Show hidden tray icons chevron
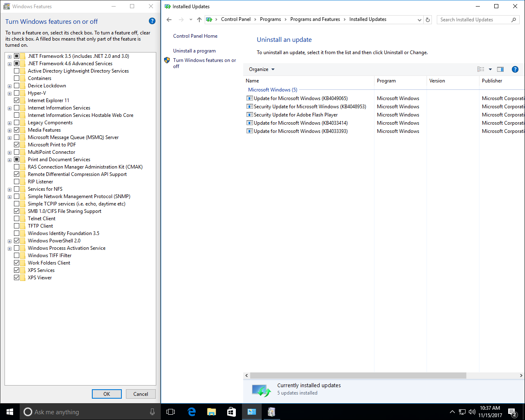Screen dimensions: 525x420 (452, 412)
